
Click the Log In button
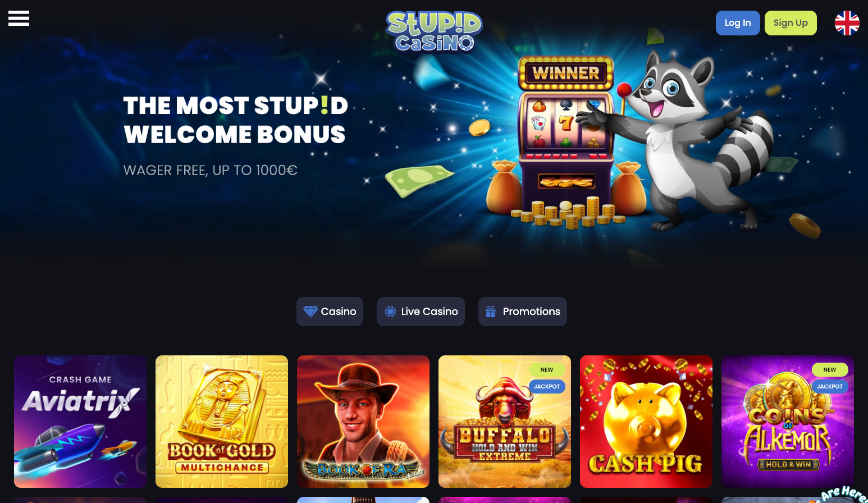point(738,23)
